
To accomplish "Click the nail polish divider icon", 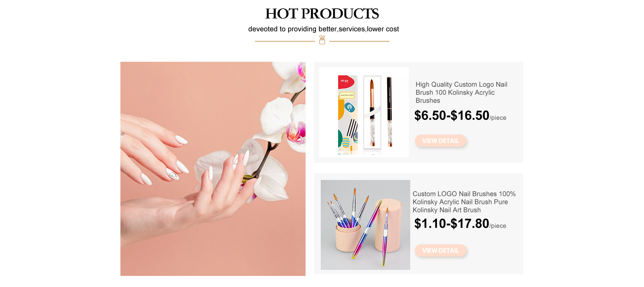I will [322, 40].
